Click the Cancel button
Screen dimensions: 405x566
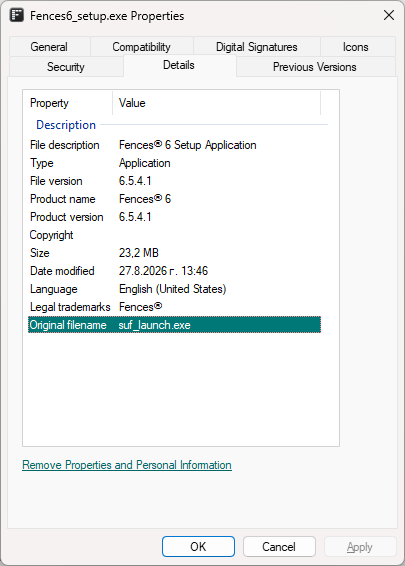279,547
